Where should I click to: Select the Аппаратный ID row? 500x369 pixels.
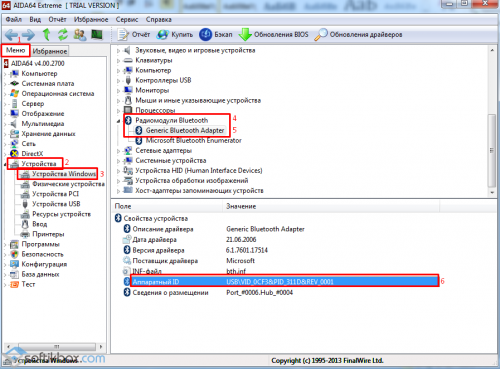tap(284, 282)
